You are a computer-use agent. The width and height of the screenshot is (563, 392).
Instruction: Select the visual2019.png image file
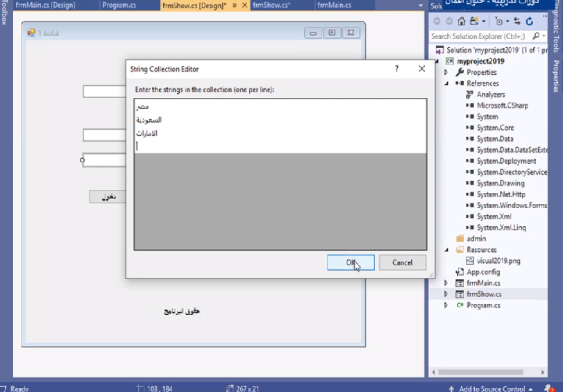point(498,261)
